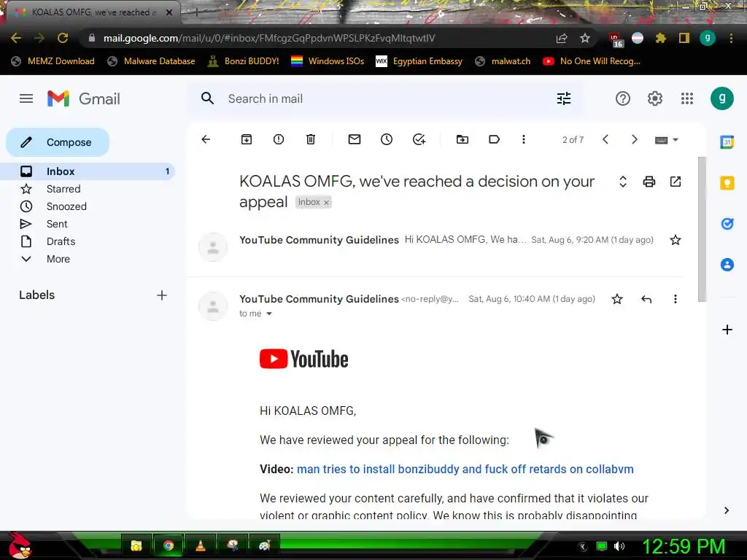Open the Move to folder icon
Screen dimensions: 747x560
point(462,139)
